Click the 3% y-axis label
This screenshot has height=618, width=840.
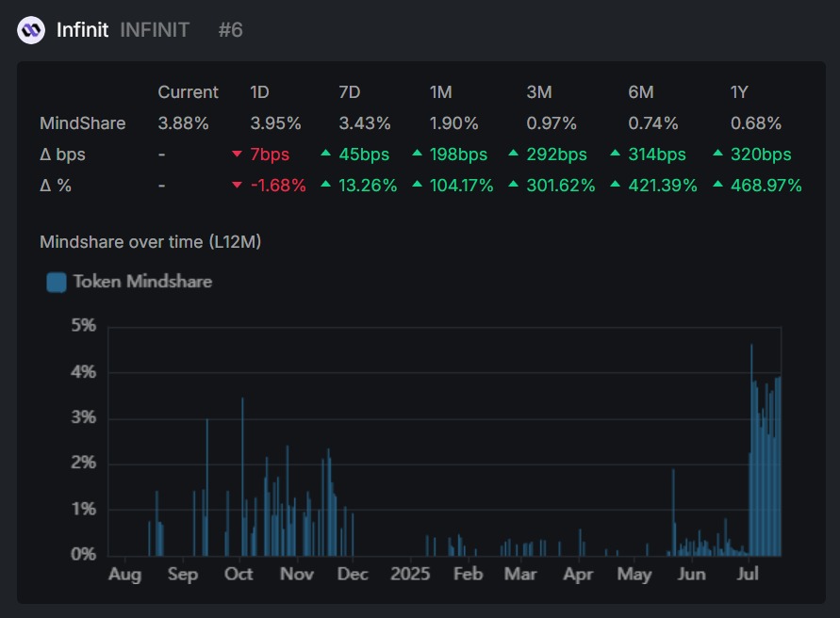tap(84, 417)
